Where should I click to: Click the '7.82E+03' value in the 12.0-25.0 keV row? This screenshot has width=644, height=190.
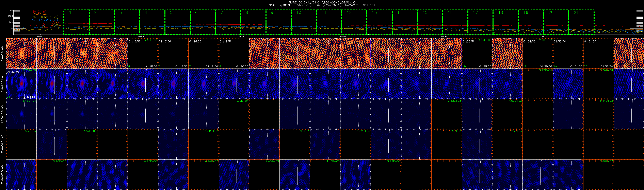click(454, 101)
